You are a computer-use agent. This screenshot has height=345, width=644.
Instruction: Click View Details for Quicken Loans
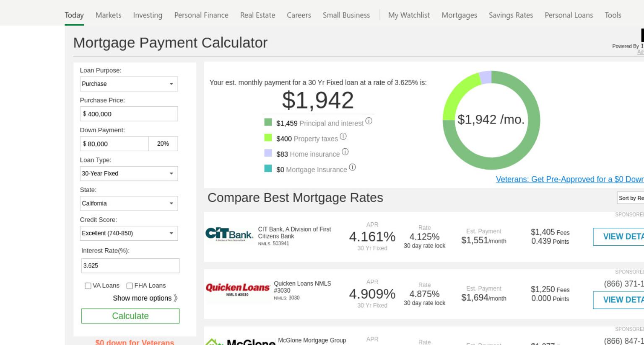point(618,300)
